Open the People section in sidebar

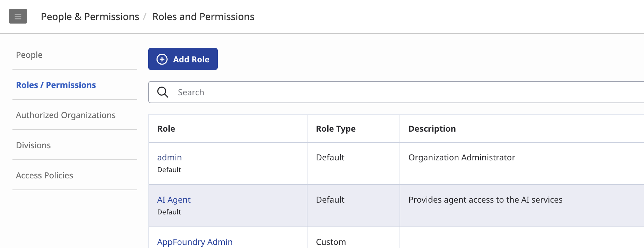click(x=29, y=55)
